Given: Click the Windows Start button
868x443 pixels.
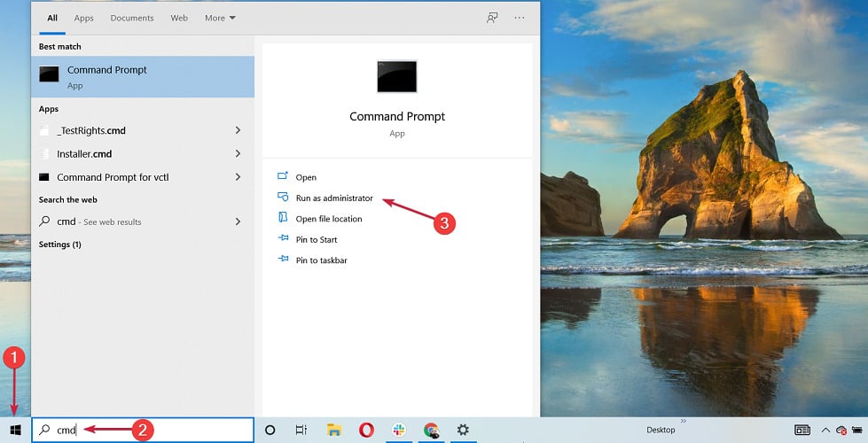Looking at the screenshot, I should pyautogui.click(x=15, y=430).
